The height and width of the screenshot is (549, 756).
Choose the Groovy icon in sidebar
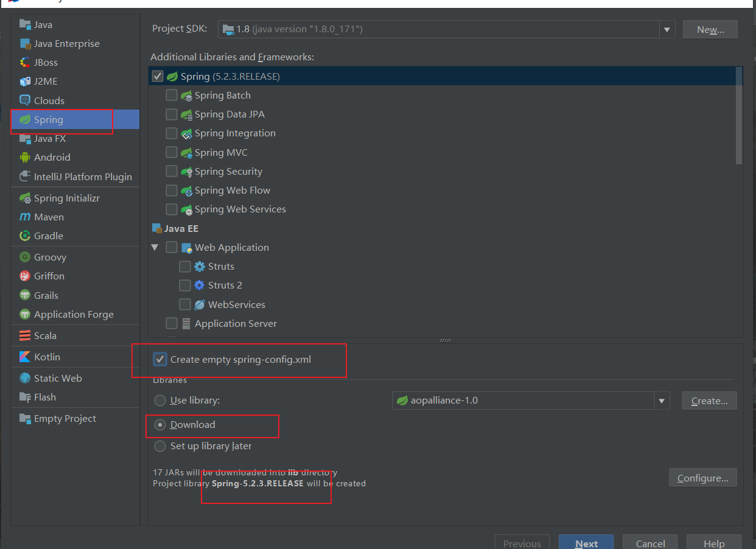pos(25,257)
